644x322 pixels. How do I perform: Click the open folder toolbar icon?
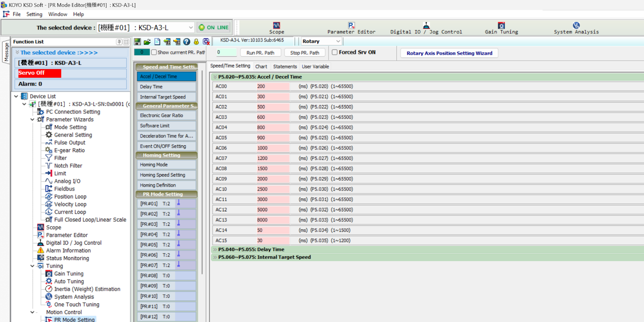click(147, 41)
